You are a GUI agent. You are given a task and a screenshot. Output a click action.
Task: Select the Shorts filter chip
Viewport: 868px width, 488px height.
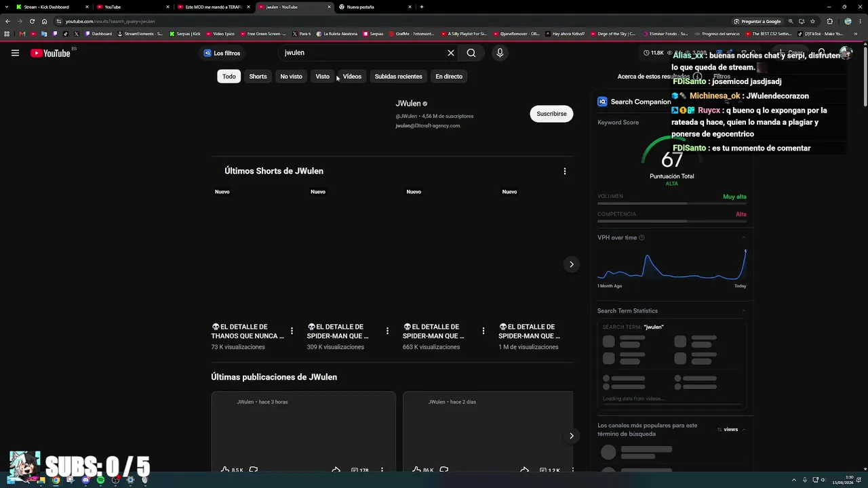coord(258,77)
